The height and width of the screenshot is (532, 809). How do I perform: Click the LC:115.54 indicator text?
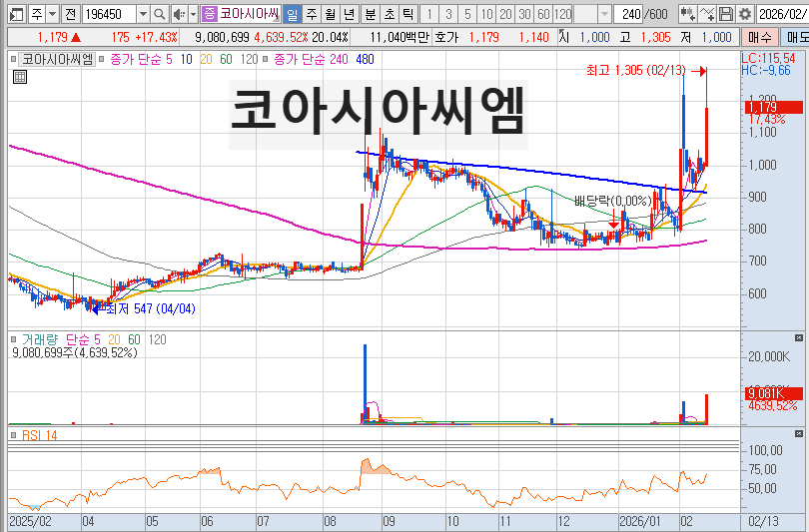[x=768, y=58]
